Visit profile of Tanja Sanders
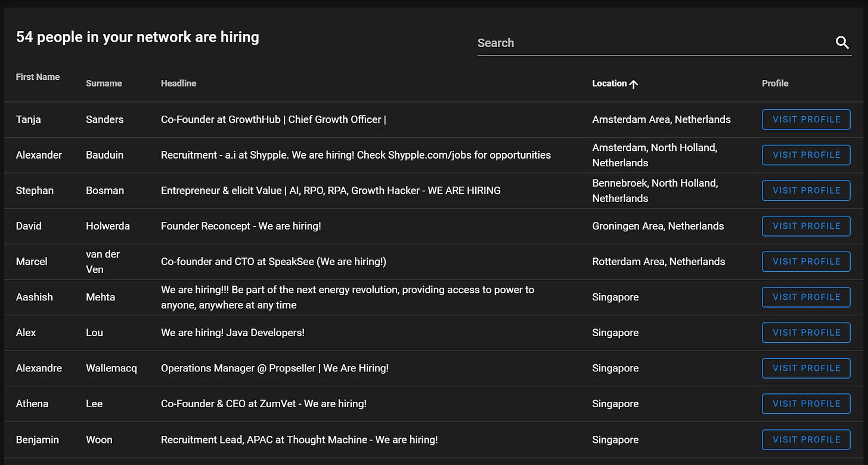868x465 pixels. coord(806,119)
